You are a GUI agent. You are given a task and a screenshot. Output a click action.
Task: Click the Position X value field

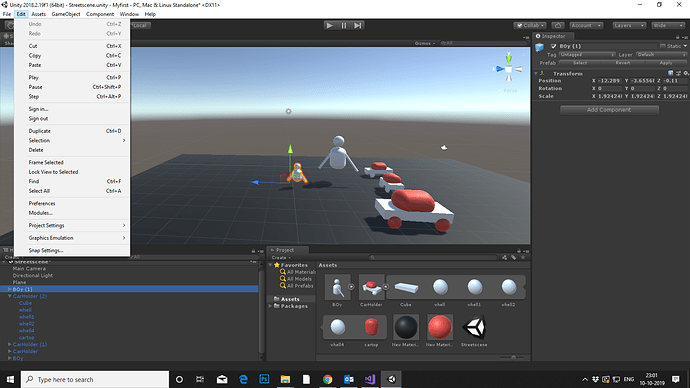(609, 81)
